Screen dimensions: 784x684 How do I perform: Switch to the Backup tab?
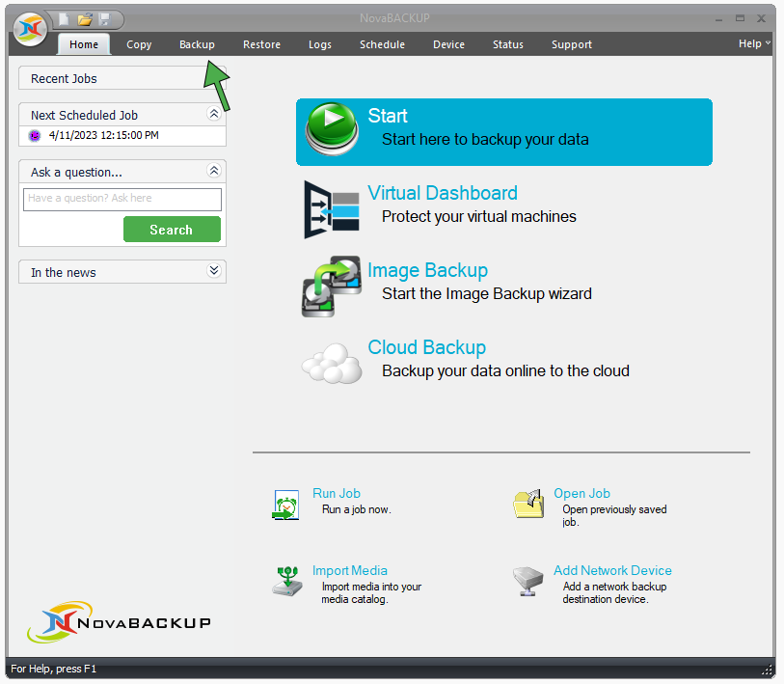197,44
